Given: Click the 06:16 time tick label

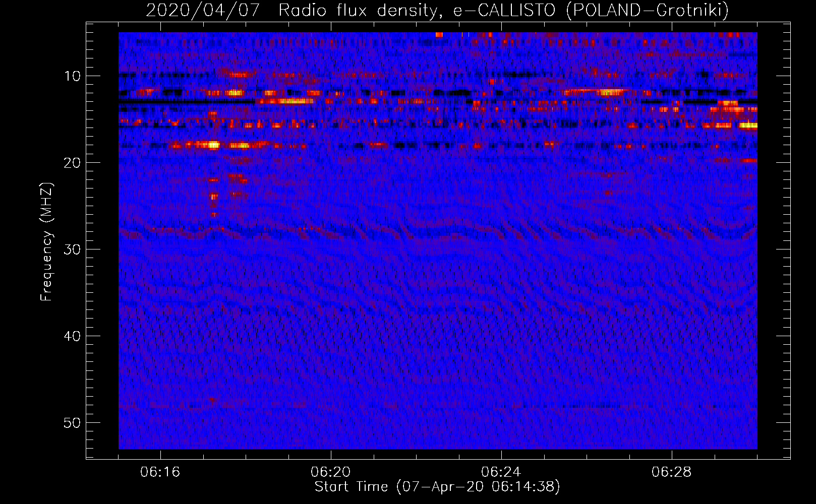Looking at the screenshot, I should click(160, 472).
